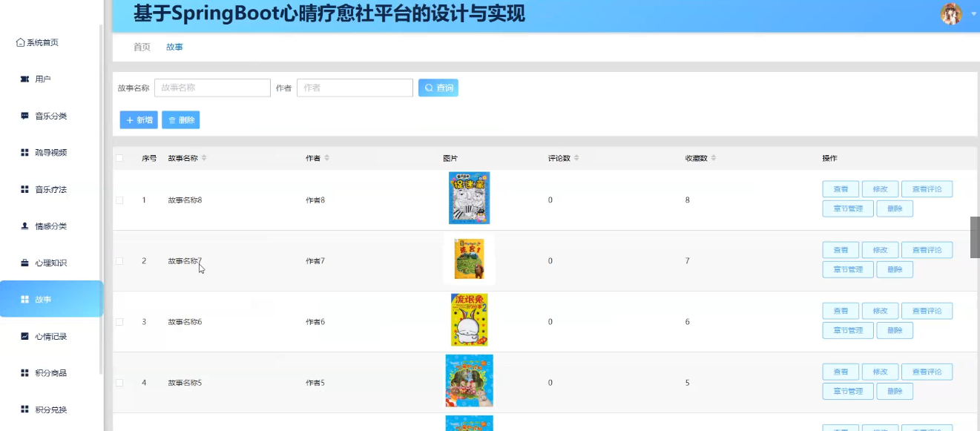
Task: Click 删除 in the 故事名称7 row
Action: pos(895,269)
